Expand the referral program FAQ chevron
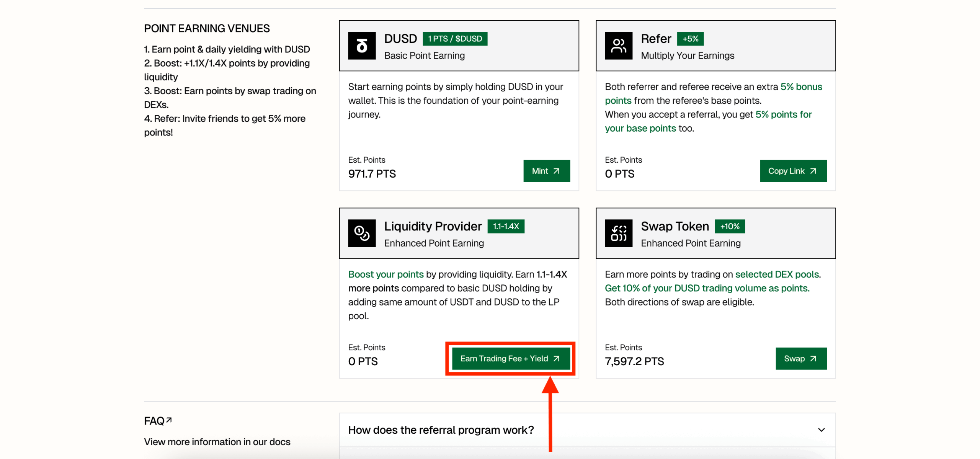This screenshot has height=459, width=980. (x=821, y=430)
